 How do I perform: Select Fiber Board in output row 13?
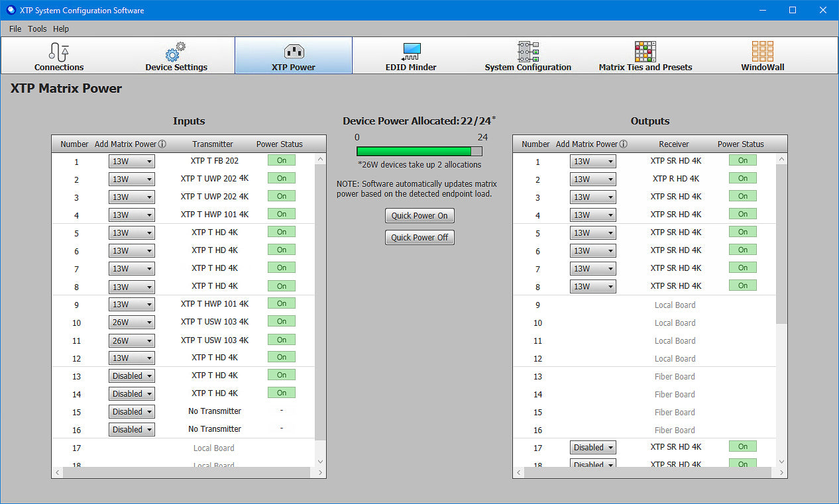coord(675,376)
